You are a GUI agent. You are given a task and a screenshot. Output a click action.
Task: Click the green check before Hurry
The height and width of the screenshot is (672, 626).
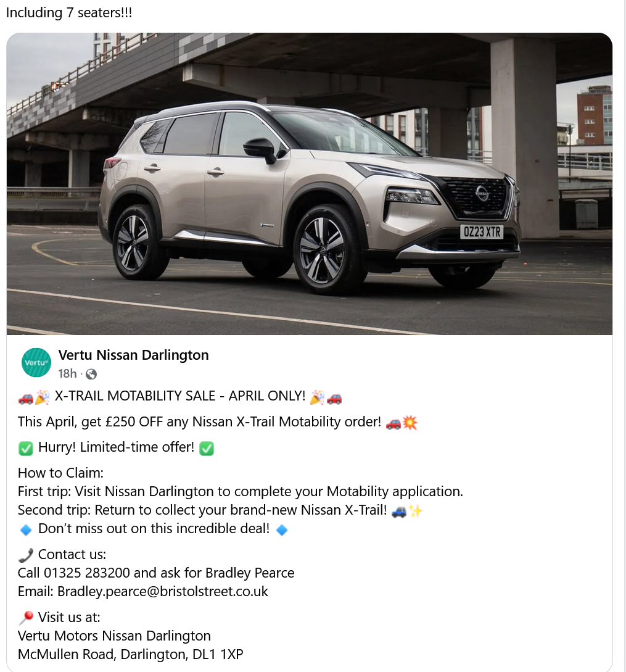tap(26, 448)
